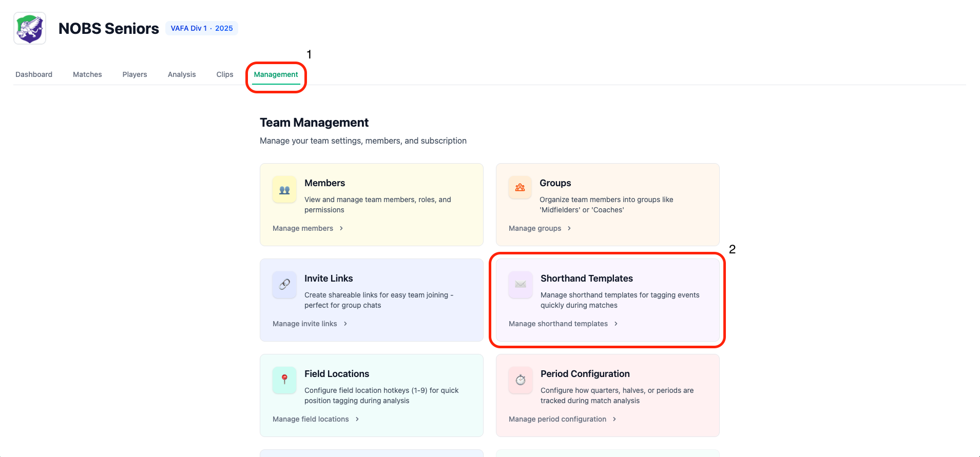The width and height of the screenshot is (980, 457).
Task: Click the Members card people icon
Action: pyautogui.click(x=284, y=190)
